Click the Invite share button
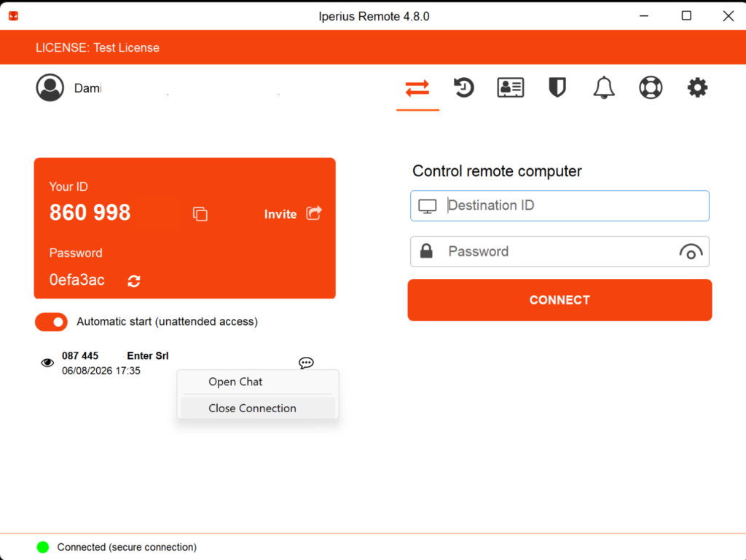Image resolution: width=746 pixels, height=560 pixels. pyautogui.click(x=293, y=213)
